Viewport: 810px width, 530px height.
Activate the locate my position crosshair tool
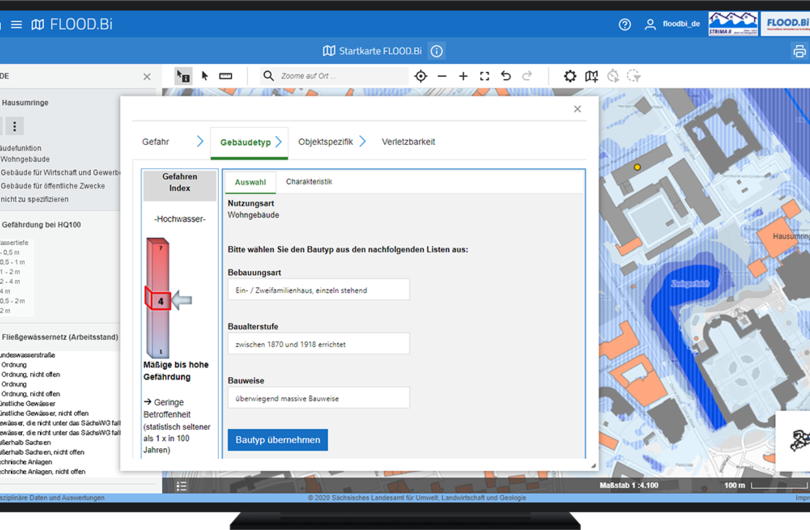click(421, 76)
